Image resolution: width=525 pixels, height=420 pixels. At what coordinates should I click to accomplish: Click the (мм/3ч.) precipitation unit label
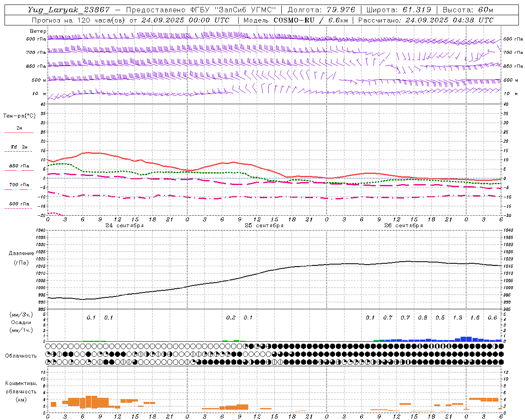pos(21,315)
